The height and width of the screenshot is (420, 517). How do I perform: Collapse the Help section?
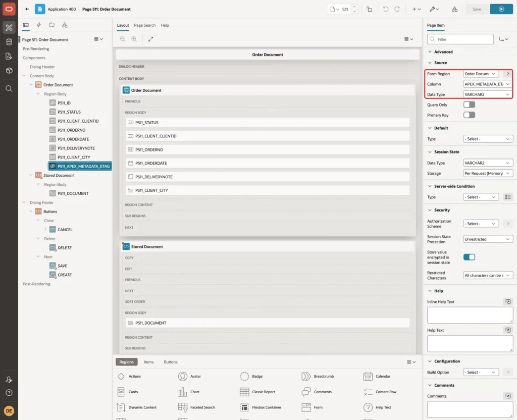430,291
